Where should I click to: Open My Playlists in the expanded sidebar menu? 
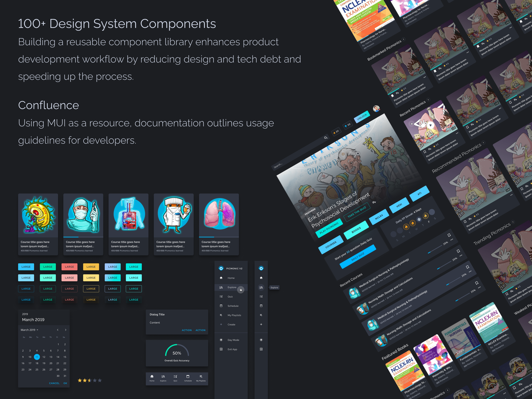click(x=231, y=315)
